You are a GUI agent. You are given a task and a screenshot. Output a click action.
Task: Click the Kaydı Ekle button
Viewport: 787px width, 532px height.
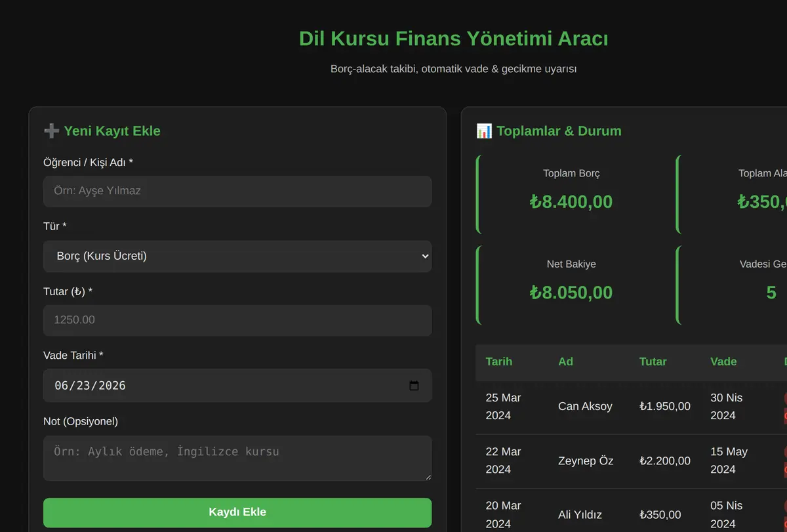coord(237,512)
